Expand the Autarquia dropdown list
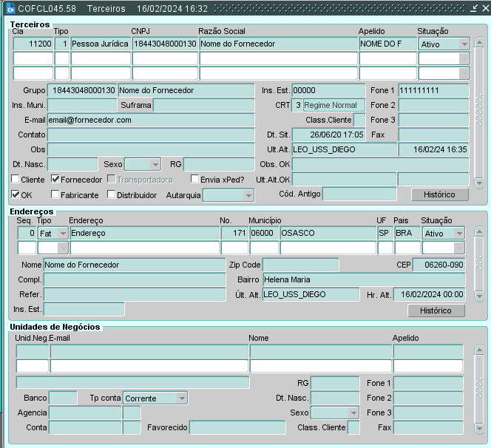Screen dimensions: 491x448 point(248,195)
